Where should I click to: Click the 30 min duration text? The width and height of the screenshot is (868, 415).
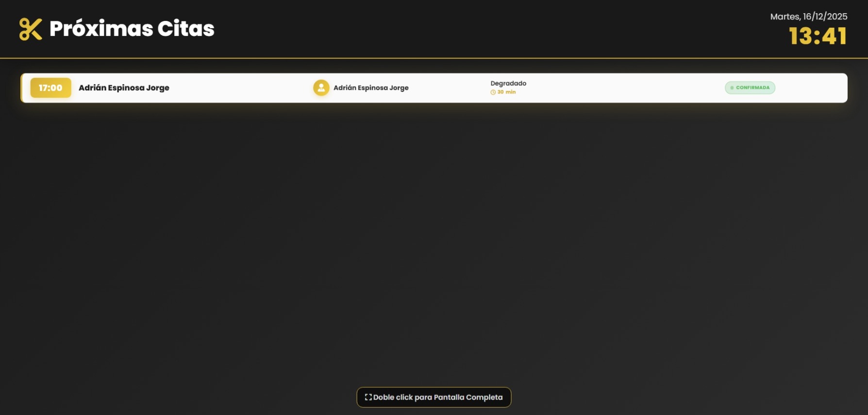click(x=506, y=92)
